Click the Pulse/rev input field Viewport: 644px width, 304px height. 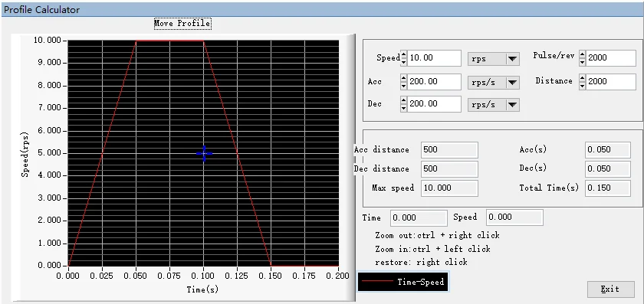coord(611,58)
